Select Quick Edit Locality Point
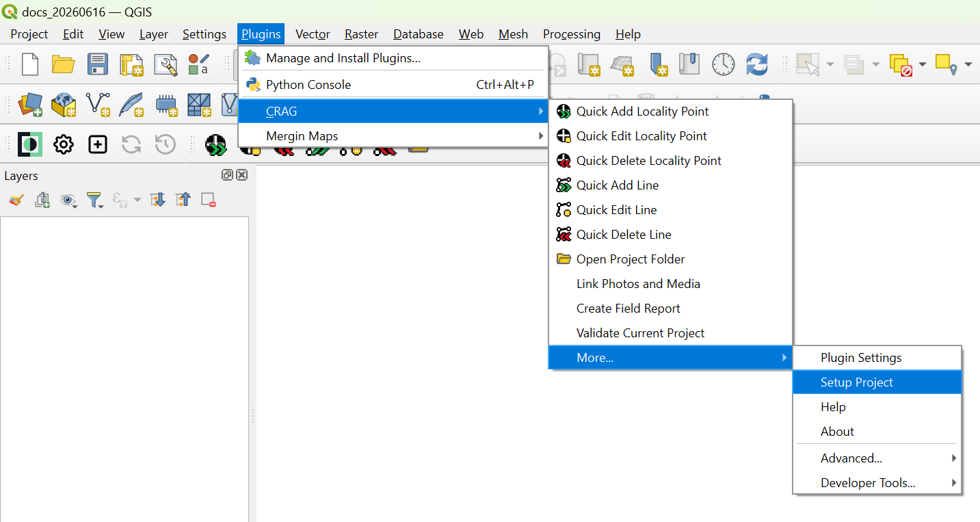 click(x=670, y=136)
